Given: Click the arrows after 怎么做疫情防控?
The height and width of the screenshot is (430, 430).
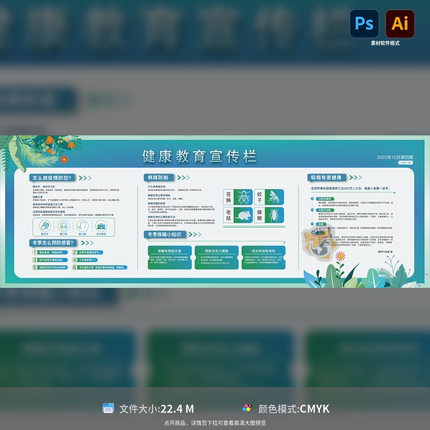Looking at the screenshot, I should [x=85, y=178].
